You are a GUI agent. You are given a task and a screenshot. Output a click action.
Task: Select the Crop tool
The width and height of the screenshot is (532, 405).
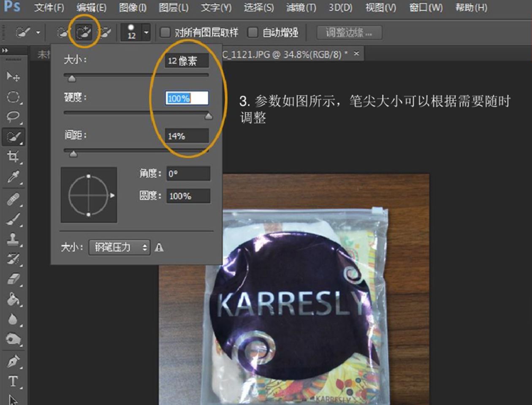13,157
